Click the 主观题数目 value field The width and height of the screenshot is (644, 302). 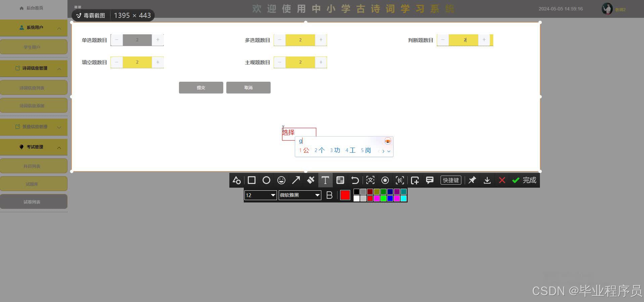pos(300,62)
